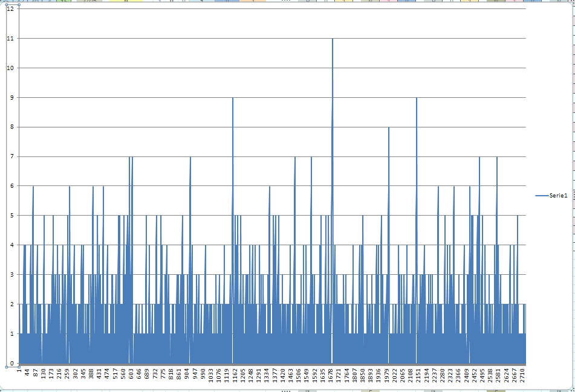Click the y-axis label 4
Viewport: 575px width, 392px height.
(12, 245)
